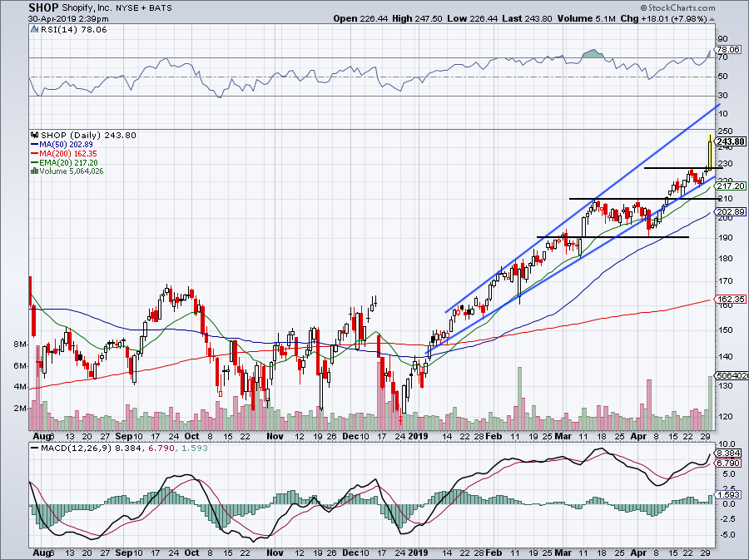Click the yellow-highlighted latest candlestick
The image size is (749, 560).
710,152
